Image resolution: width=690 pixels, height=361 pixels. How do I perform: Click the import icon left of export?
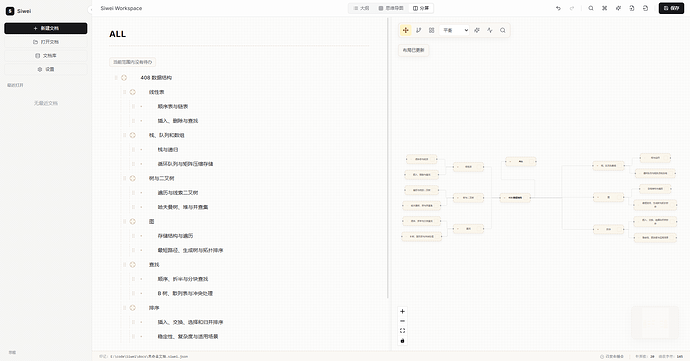click(x=632, y=8)
